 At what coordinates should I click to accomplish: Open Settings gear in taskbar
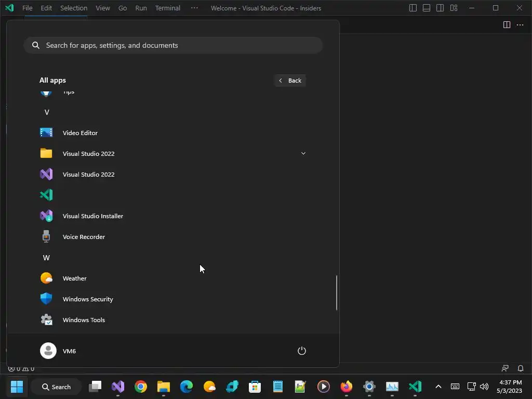tap(369, 387)
